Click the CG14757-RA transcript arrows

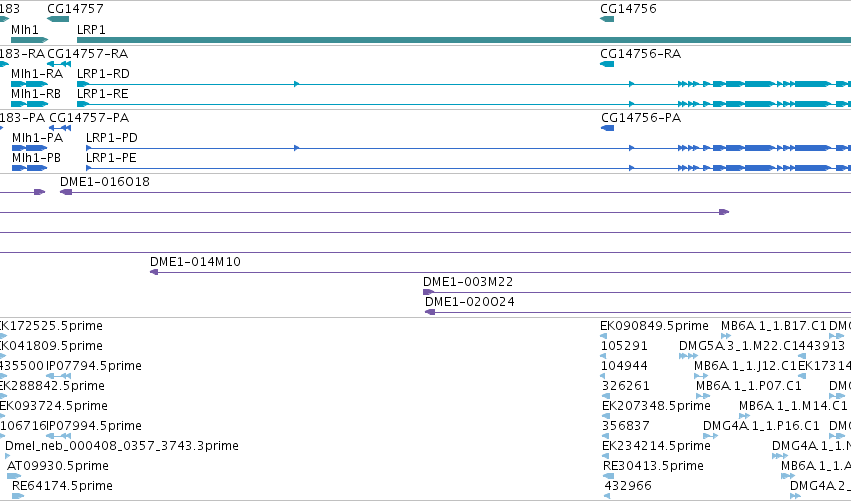click(x=59, y=64)
